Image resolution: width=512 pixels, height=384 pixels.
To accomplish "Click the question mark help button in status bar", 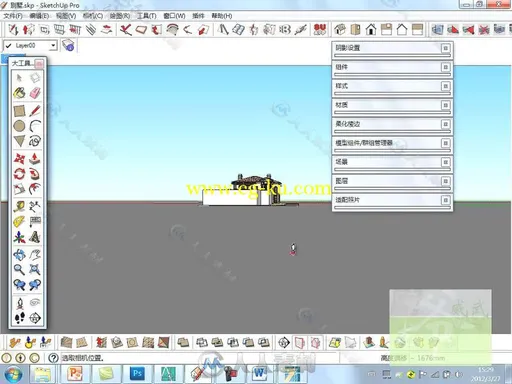I will (53, 358).
